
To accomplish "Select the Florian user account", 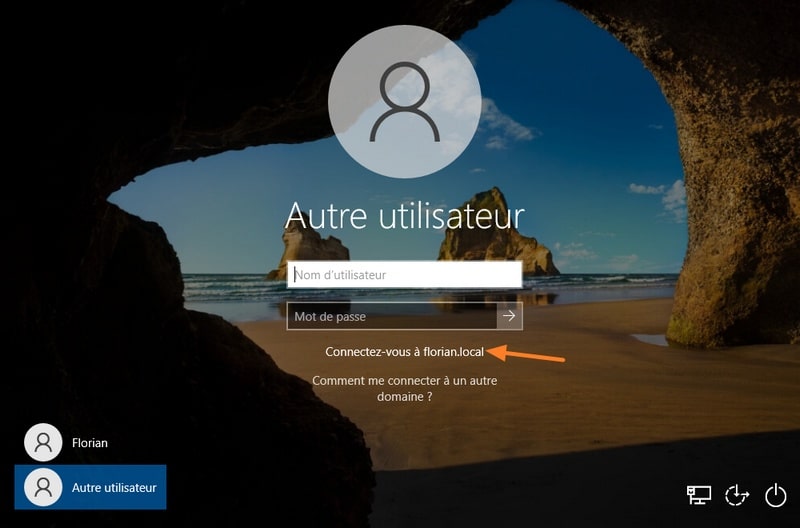I will coord(66,442).
